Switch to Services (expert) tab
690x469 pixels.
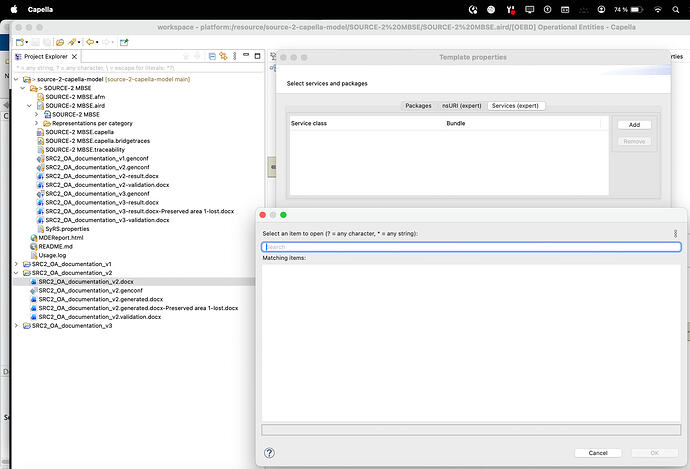pos(515,106)
